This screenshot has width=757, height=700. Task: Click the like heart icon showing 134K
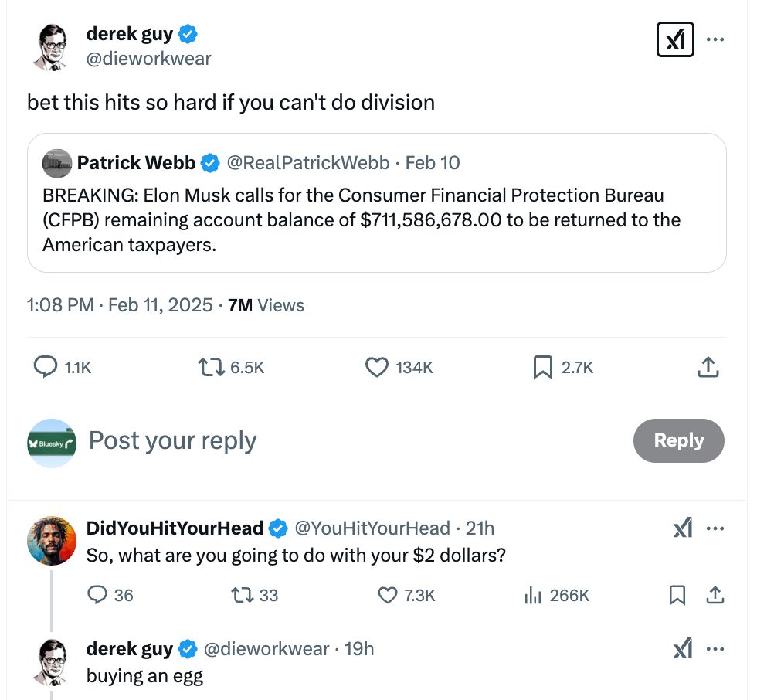point(376,367)
